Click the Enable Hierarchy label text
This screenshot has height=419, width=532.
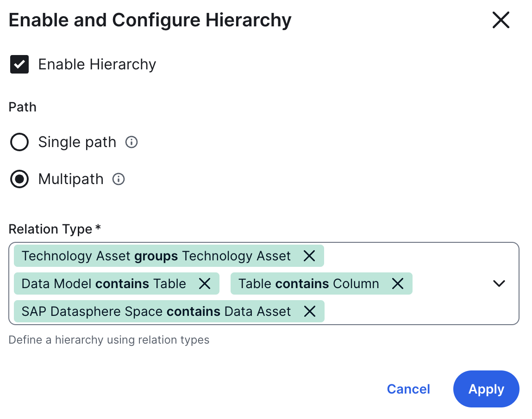click(97, 65)
